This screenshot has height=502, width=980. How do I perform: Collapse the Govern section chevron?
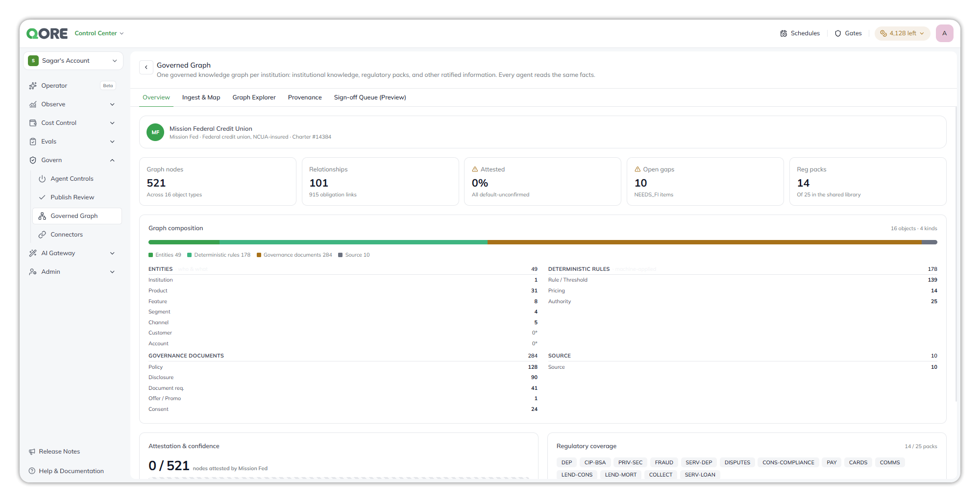point(112,160)
